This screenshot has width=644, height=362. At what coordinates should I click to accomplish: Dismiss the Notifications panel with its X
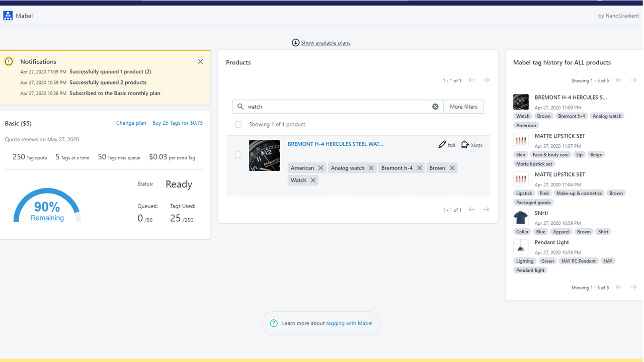pos(200,61)
